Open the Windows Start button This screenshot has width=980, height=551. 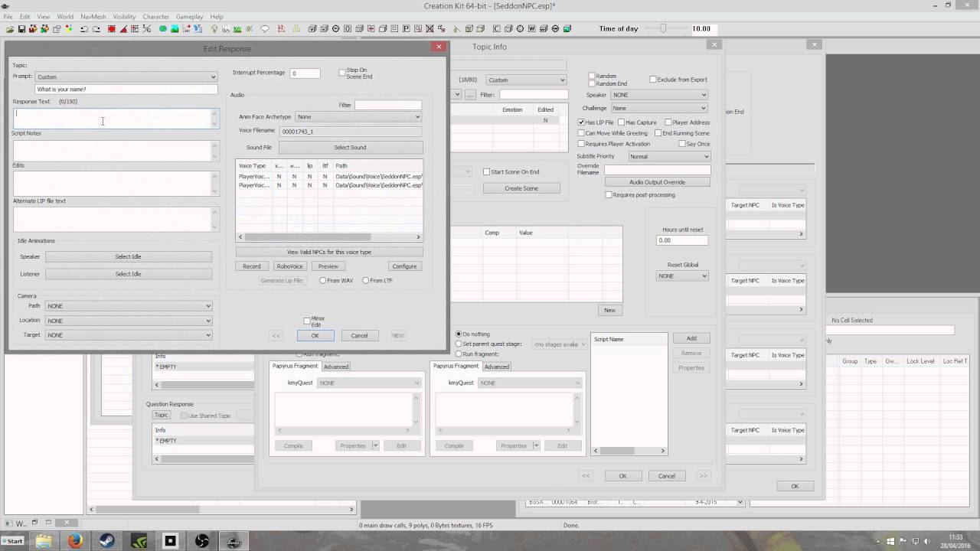12,541
